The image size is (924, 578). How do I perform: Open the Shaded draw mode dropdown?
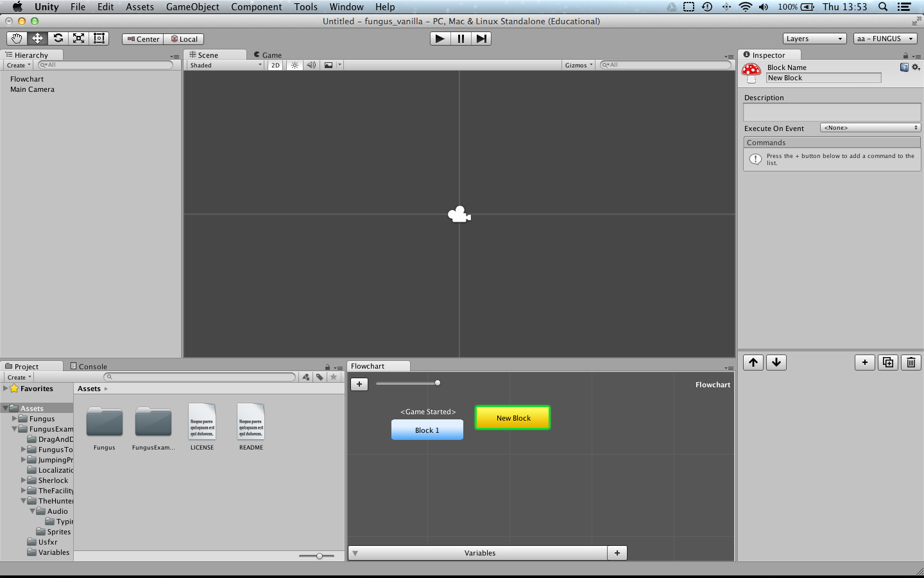point(226,65)
